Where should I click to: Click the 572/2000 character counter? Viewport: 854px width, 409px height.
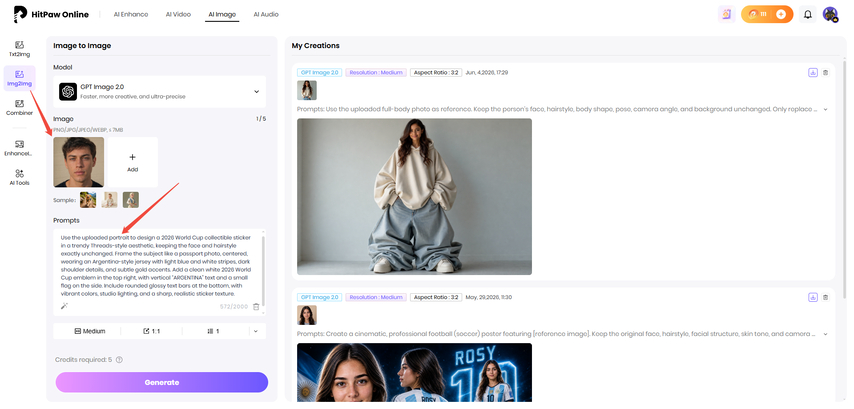pyautogui.click(x=234, y=307)
